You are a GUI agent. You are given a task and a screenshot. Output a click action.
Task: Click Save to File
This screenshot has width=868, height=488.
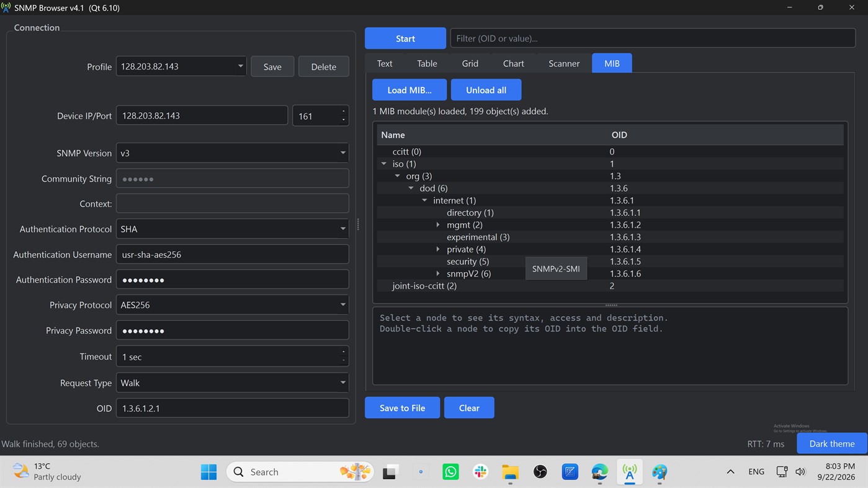(402, 408)
